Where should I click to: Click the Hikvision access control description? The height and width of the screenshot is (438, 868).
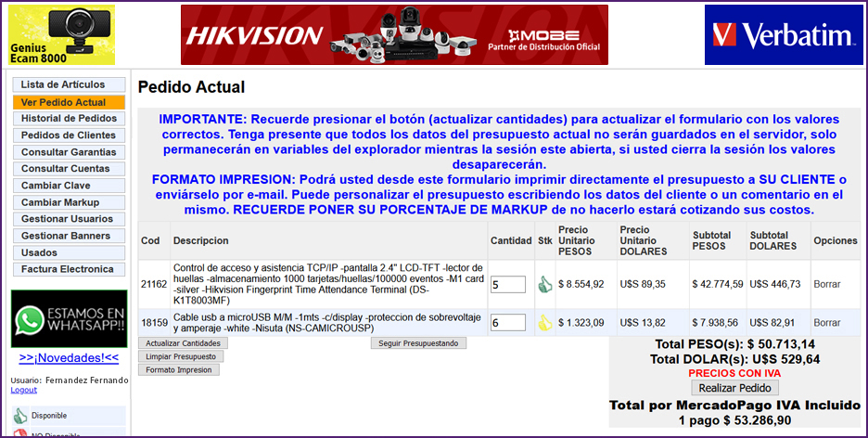coord(328,285)
